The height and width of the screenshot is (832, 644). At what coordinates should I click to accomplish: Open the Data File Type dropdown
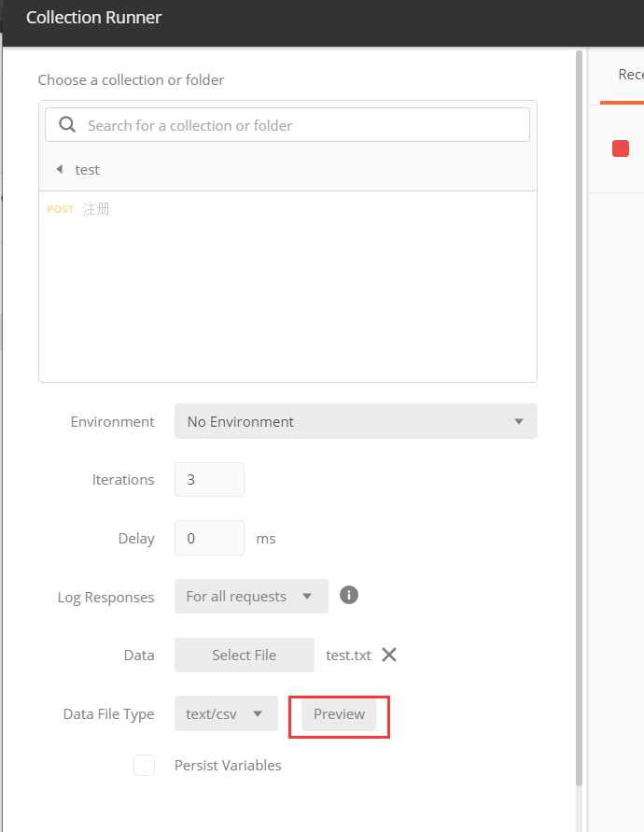click(226, 713)
